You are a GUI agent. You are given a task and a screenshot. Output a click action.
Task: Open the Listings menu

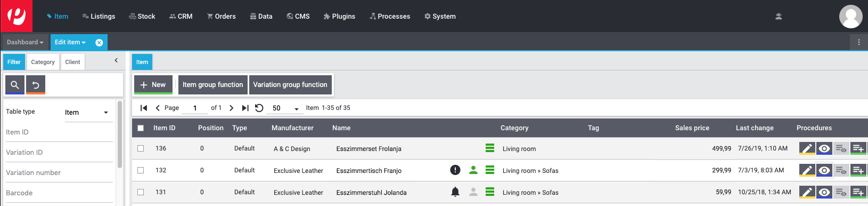[99, 17]
